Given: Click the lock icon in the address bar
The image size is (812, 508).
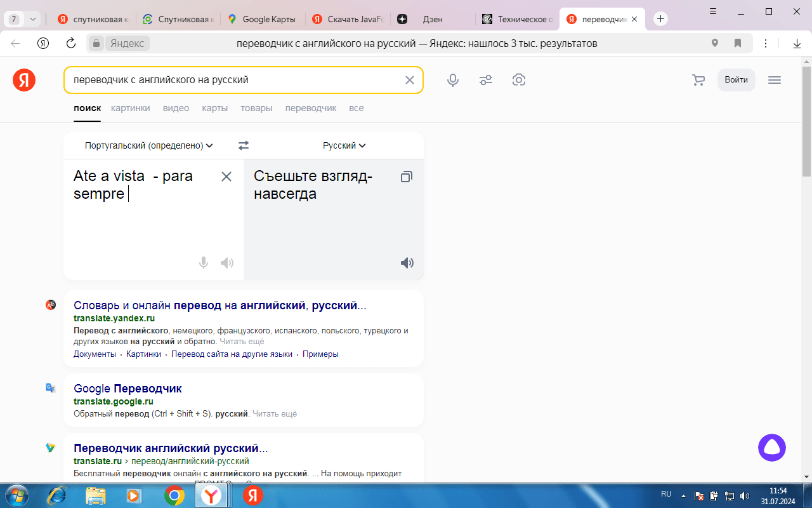Looking at the screenshot, I should pos(96,43).
